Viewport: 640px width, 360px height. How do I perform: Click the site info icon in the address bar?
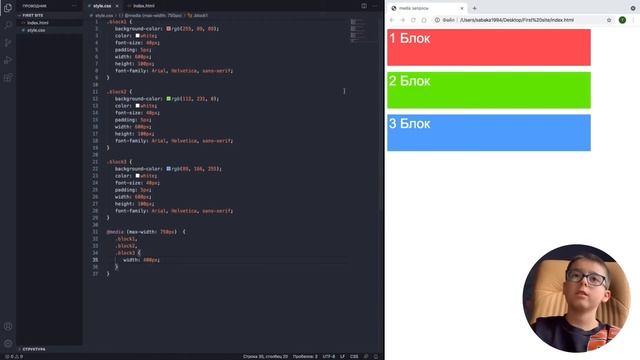point(437,20)
